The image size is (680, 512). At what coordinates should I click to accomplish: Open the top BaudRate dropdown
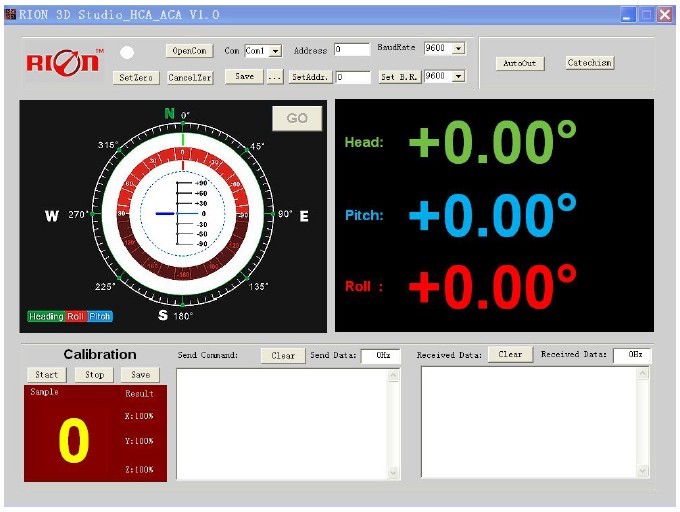point(458,48)
